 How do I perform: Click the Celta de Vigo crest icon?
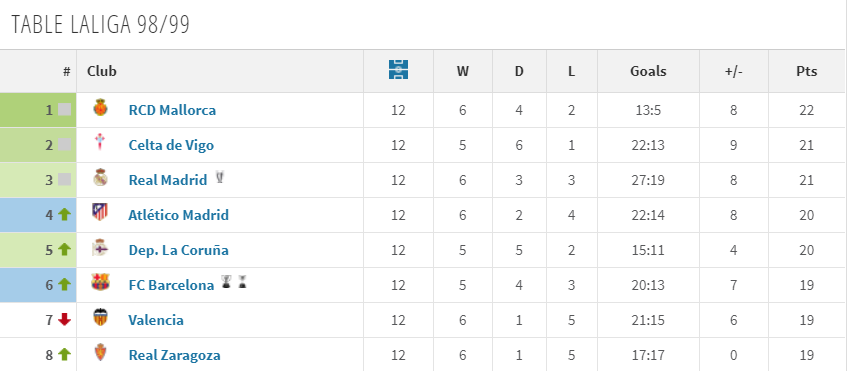[x=100, y=143]
